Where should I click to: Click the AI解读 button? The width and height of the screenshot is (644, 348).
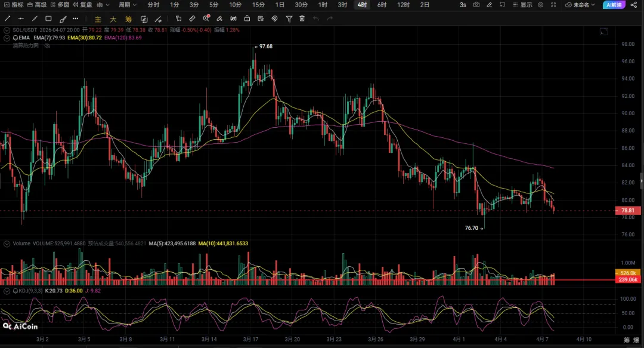(614, 5)
